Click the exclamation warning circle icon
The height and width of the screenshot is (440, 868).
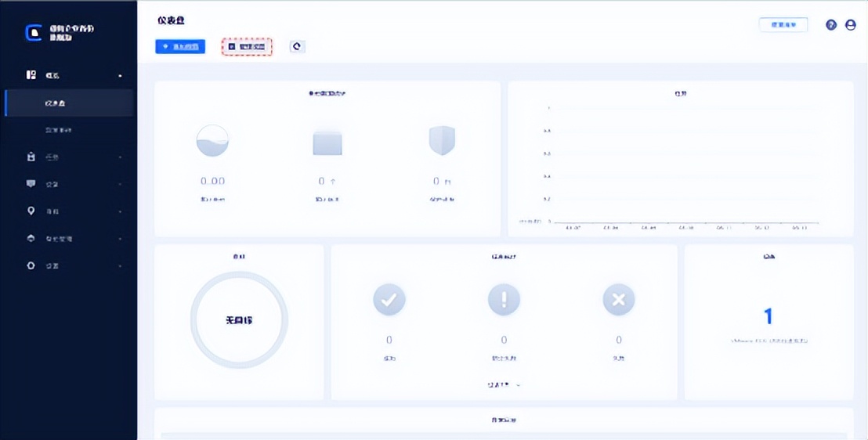click(504, 300)
